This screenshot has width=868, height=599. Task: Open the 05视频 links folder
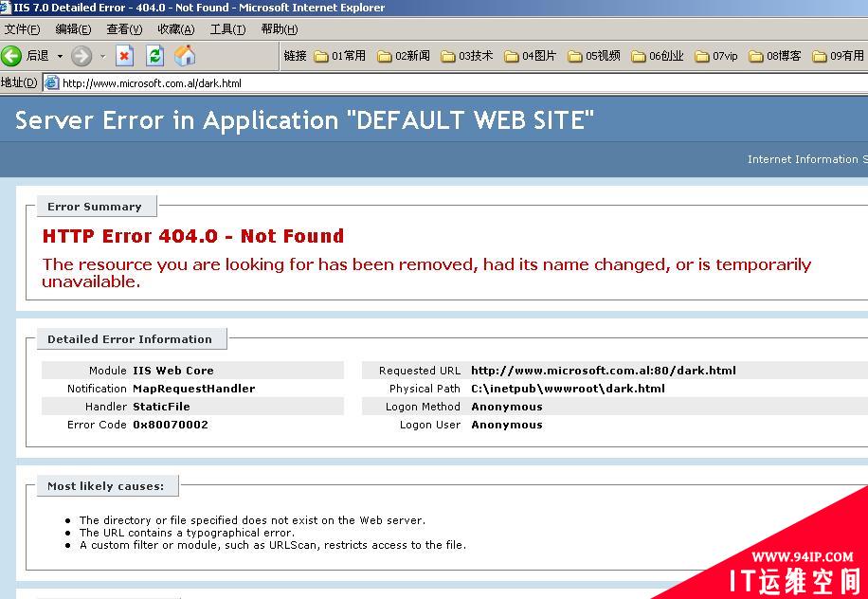click(x=593, y=56)
